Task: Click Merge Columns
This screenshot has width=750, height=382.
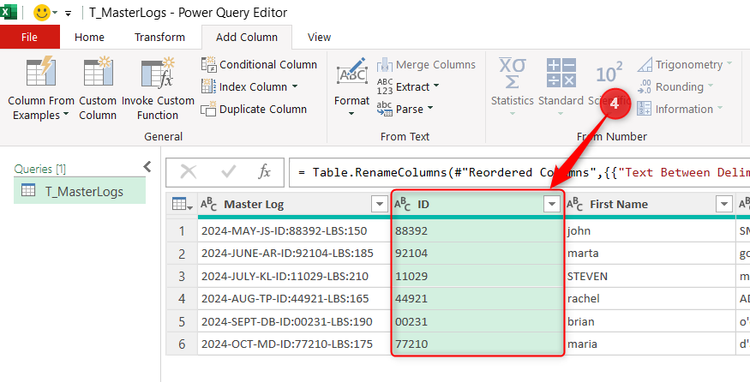Action: click(426, 65)
